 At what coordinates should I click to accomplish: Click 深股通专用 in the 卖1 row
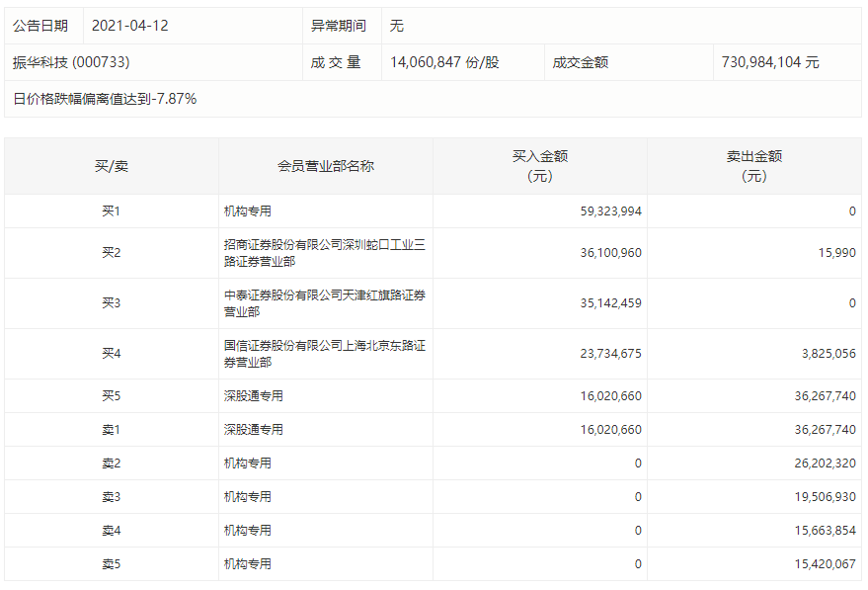coord(253,430)
